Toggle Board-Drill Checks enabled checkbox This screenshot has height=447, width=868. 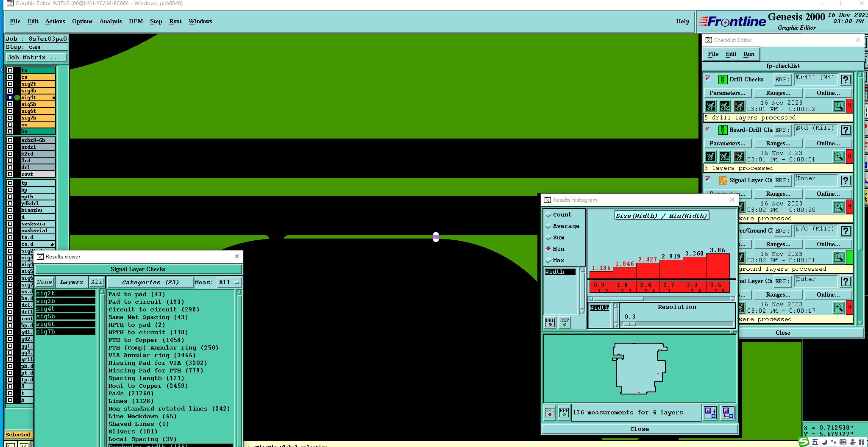point(708,129)
